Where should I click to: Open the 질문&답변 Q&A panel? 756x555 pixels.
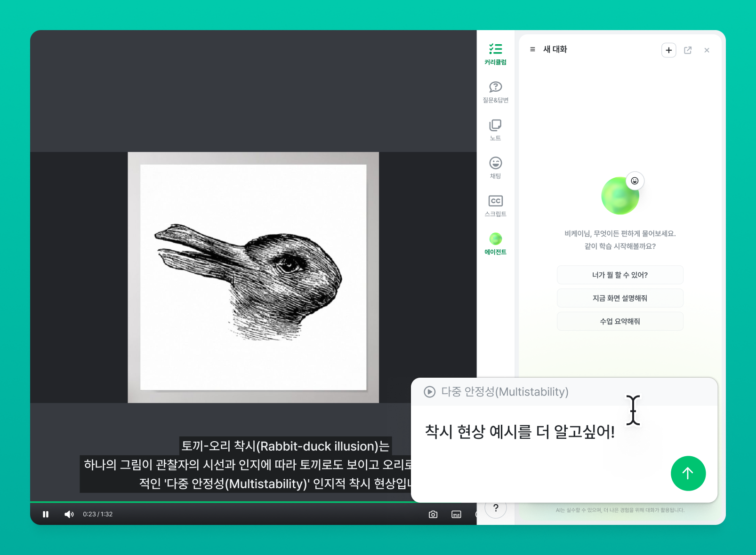tap(495, 92)
